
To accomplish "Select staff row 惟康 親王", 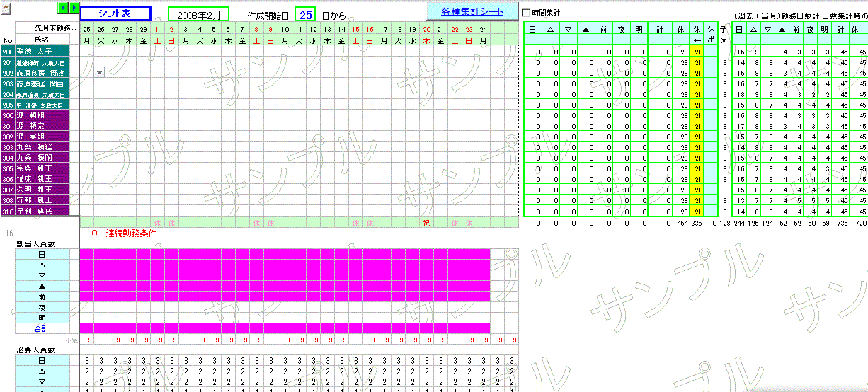I will [x=43, y=179].
